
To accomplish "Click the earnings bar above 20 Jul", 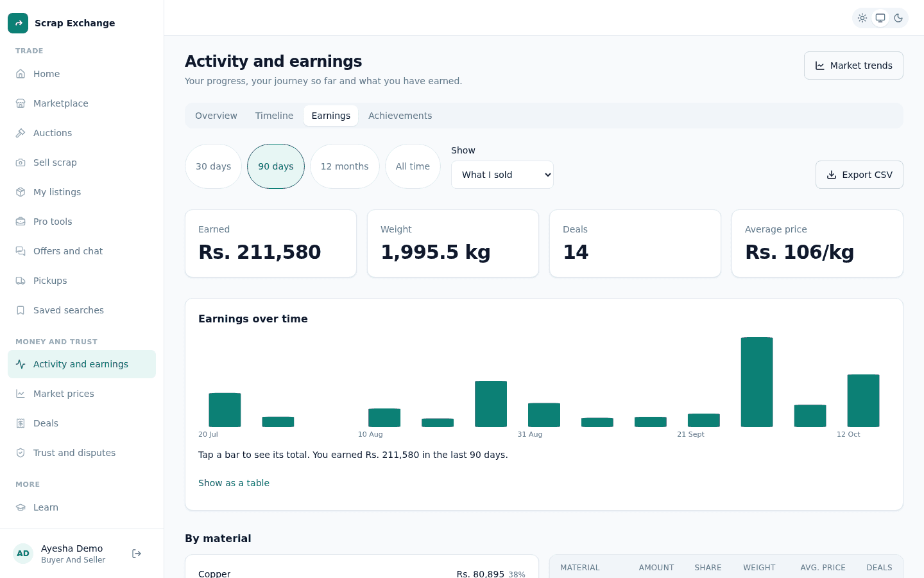I will (x=225, y=410).
